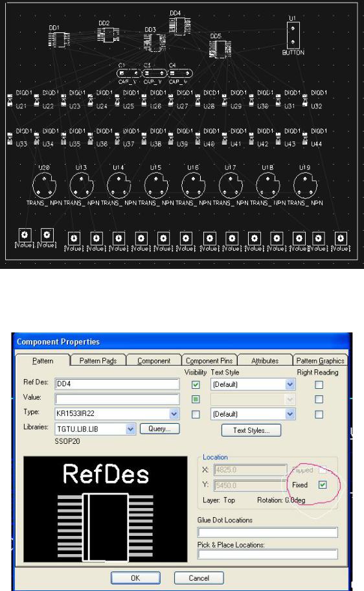The height and width of the screenshot is (591, 364).
Task: Focus the Ref Des field containing DD4
Action: click(117, 384)
